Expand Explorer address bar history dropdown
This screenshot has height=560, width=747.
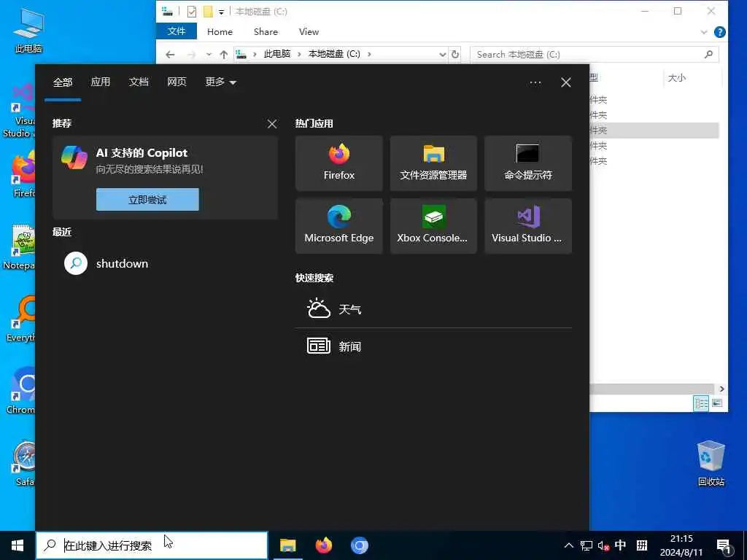(442, 54)
